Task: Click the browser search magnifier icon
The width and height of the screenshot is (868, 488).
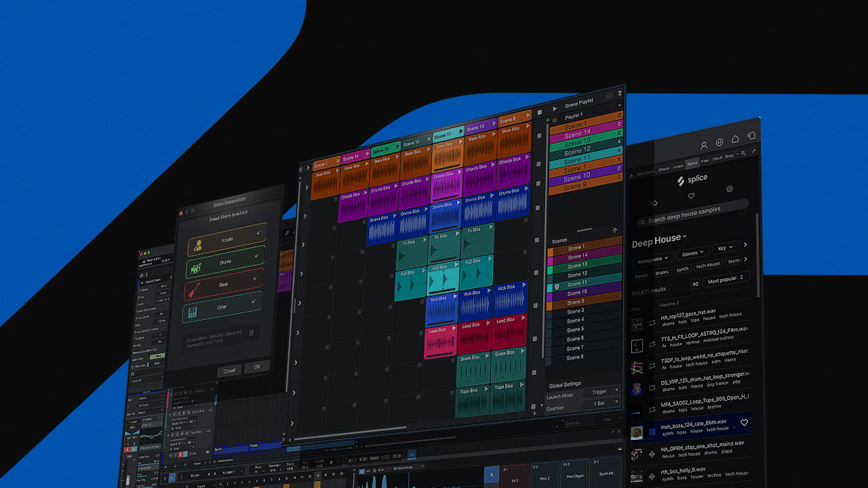Action: (x=744, y=154)
